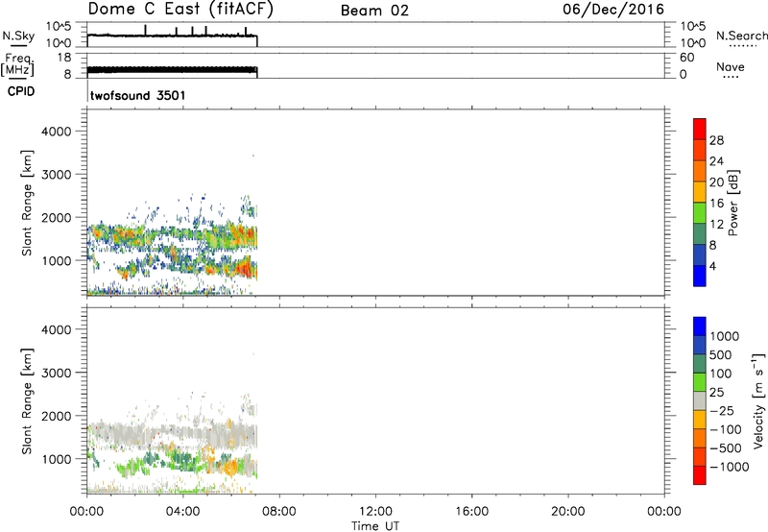Image resolution: width=768 pixels, height=532 pixels.
Task: Click the red swatch at bottom of velocity colorbar
Action: 700,475
